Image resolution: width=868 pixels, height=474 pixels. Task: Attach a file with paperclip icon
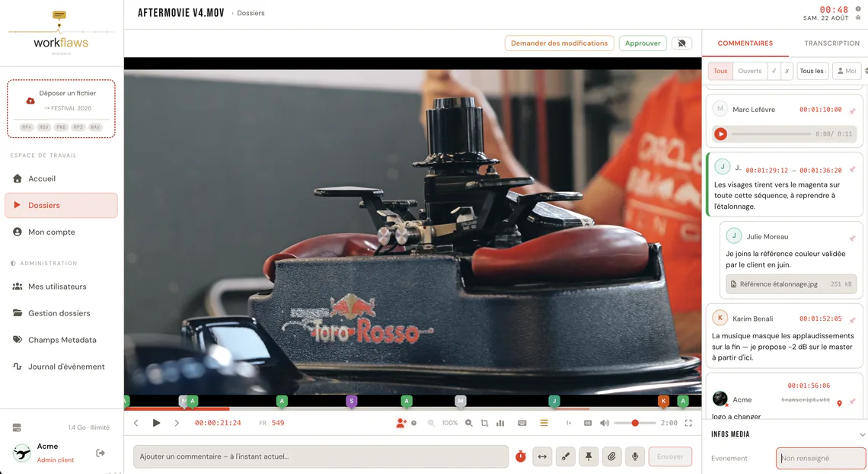pyautogui.click(x=611, y=456)
